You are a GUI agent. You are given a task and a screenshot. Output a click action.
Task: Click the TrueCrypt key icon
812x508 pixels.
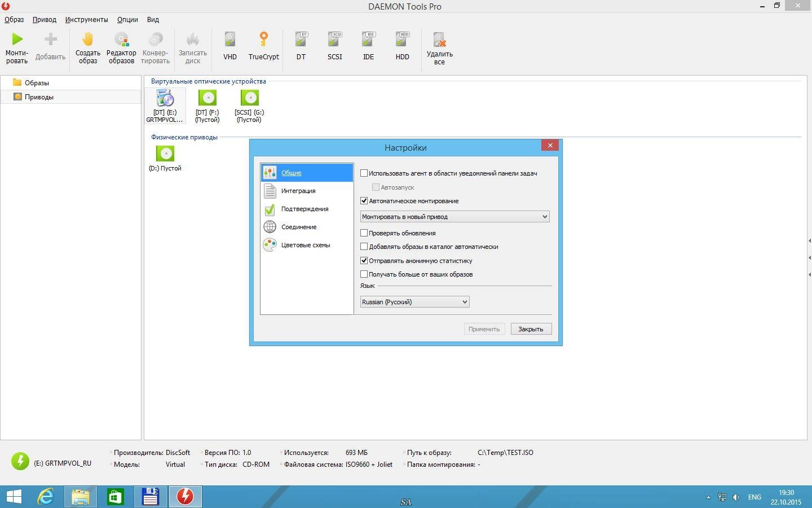[x=263, y=46]
